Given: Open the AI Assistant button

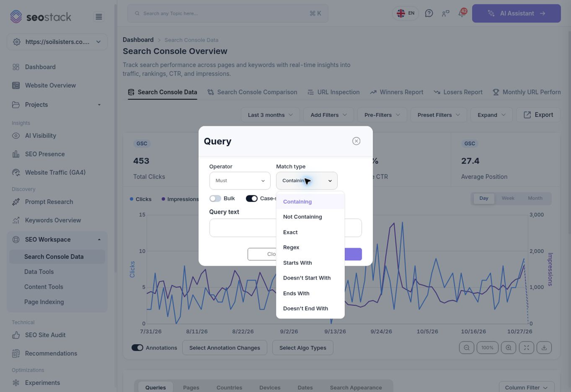Looking at the screenshot, I should point(517,14).
